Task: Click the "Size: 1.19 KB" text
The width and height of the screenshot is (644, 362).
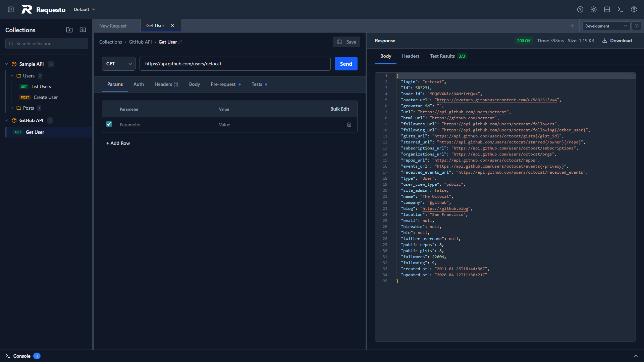Action: tap(581, 41)
